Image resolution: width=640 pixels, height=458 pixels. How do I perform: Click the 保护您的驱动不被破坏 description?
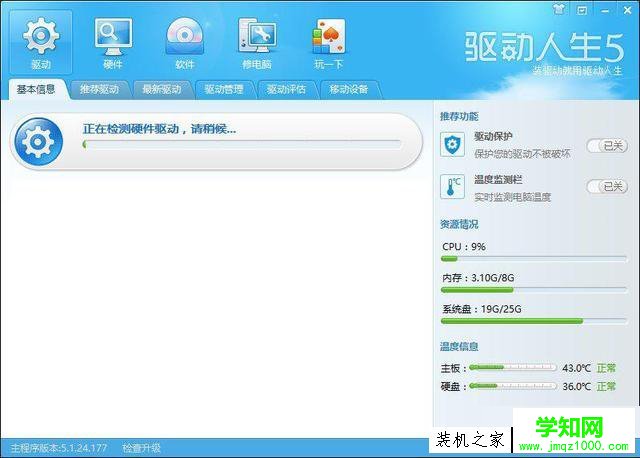(522, 154)
